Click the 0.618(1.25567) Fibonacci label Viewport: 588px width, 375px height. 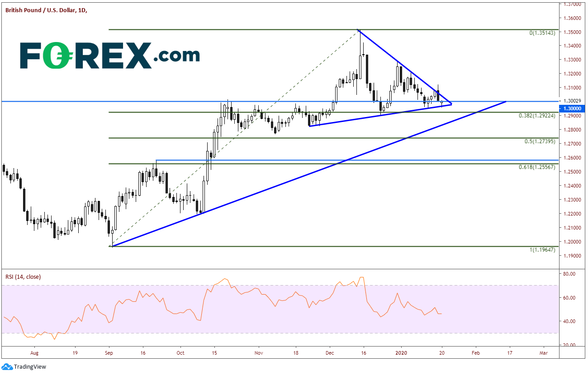[538, 167]
